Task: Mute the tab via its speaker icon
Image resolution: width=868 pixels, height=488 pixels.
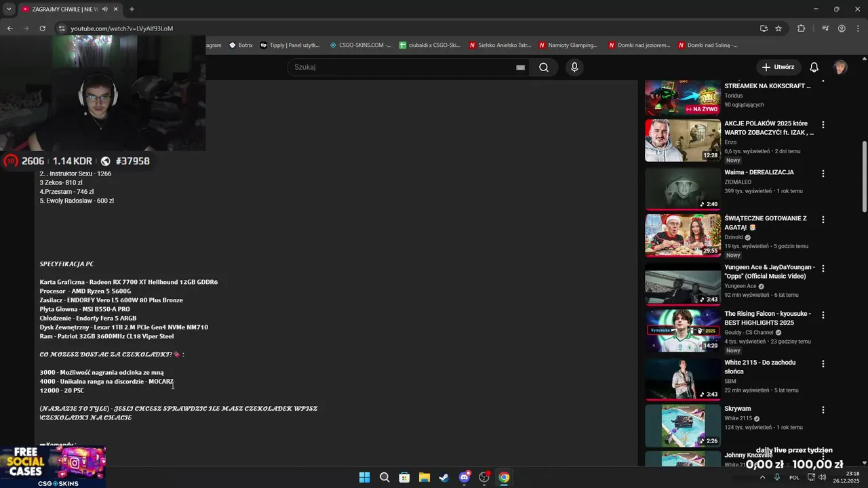Action: click(104, 9)
